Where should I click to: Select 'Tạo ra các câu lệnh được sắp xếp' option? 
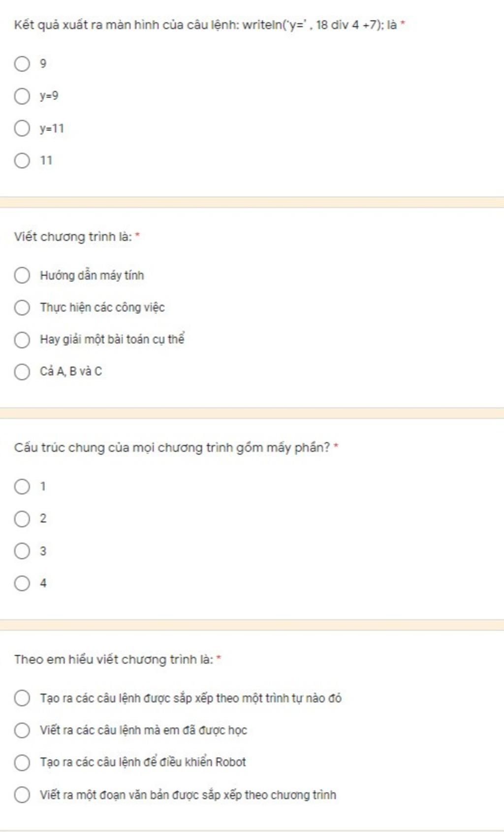pos(22,698)
